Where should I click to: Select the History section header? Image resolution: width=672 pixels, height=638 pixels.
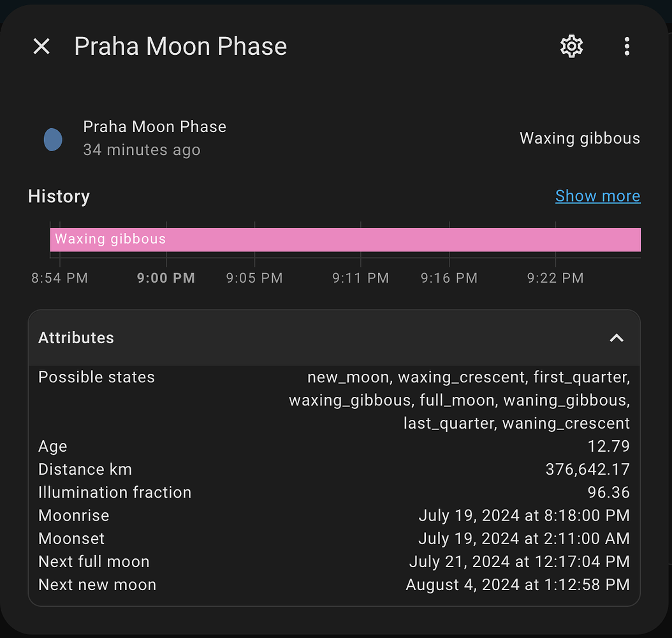pyautogui.click(x=59, y=197)
